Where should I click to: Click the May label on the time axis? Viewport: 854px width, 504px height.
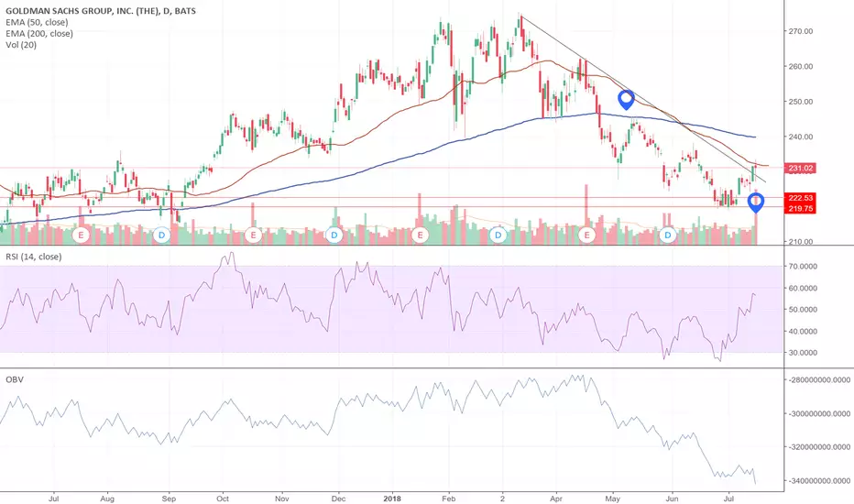[613, 499]
